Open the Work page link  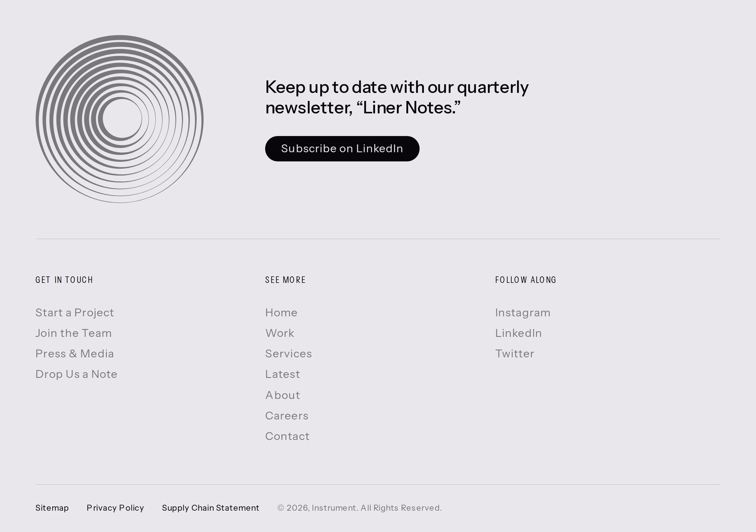(279, 333)
